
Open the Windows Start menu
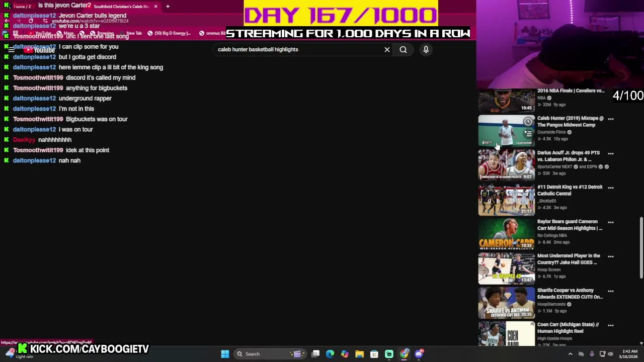click(225, 354)
